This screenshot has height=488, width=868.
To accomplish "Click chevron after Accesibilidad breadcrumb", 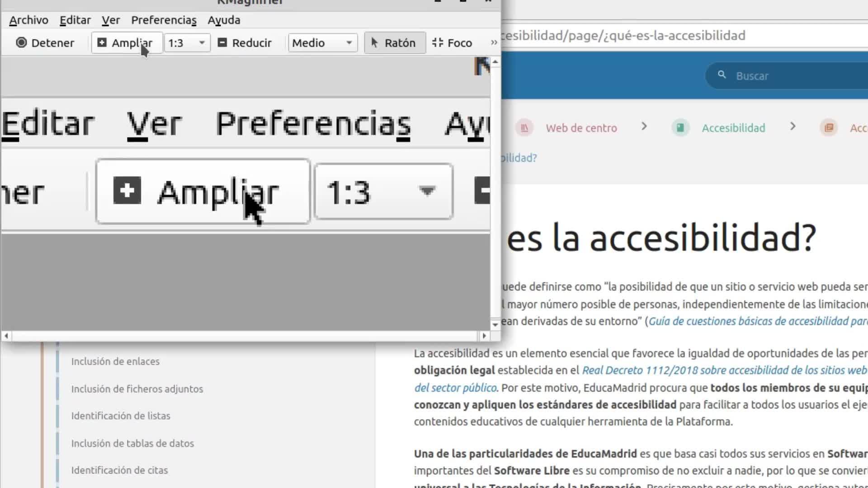I will pyautogui.click(x=793, y=127).
